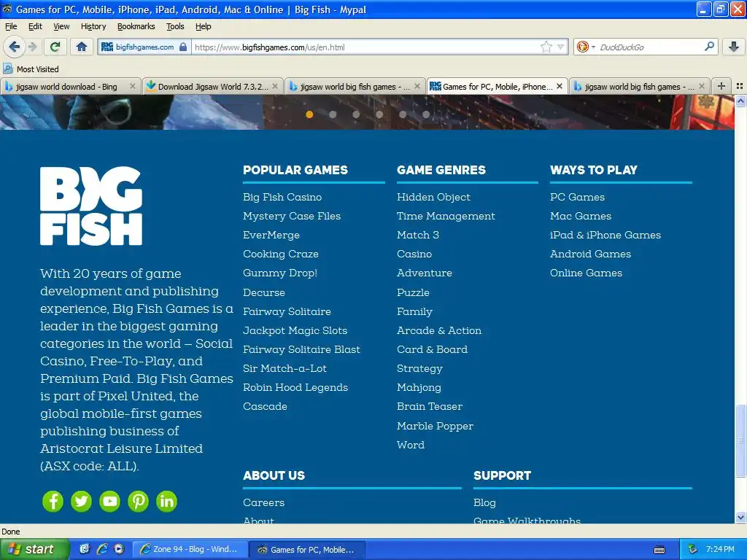The width and height of the screenshot is (747, 560).
Task: Click the Most Visited bookmarks folder
Action: (31, 69)
